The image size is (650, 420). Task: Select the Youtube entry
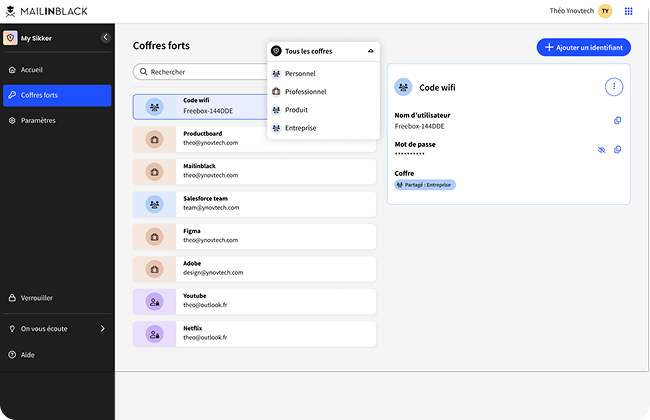click(x=255, y=301)
